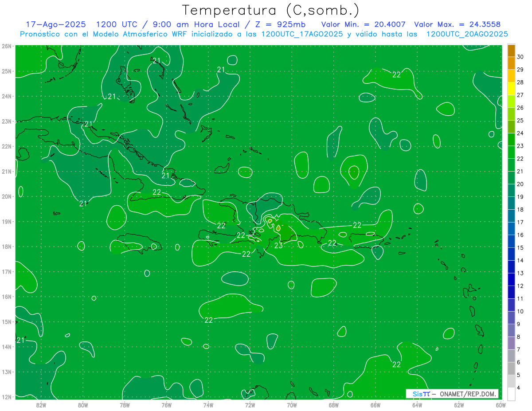Click the '1200UTC_17AGO2025' initialization time text

pos(302,34)
